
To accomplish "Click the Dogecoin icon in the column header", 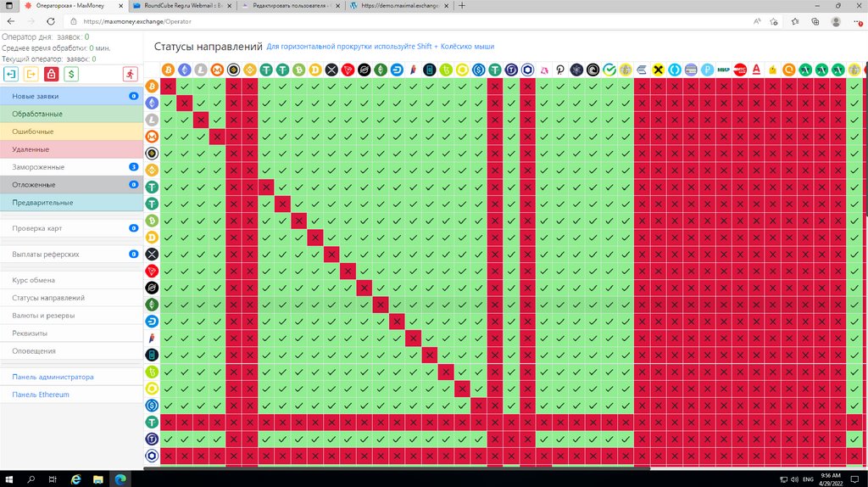I will pos(315,70).
